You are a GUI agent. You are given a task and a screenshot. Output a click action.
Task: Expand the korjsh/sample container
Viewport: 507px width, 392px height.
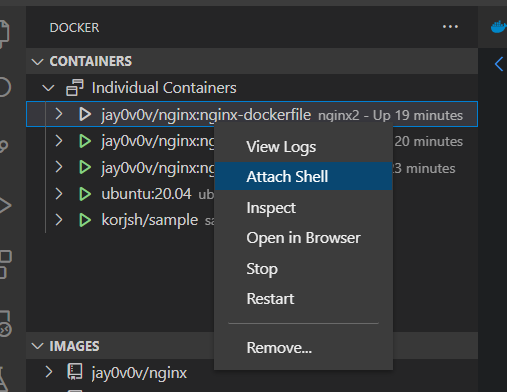pos(59,220)
